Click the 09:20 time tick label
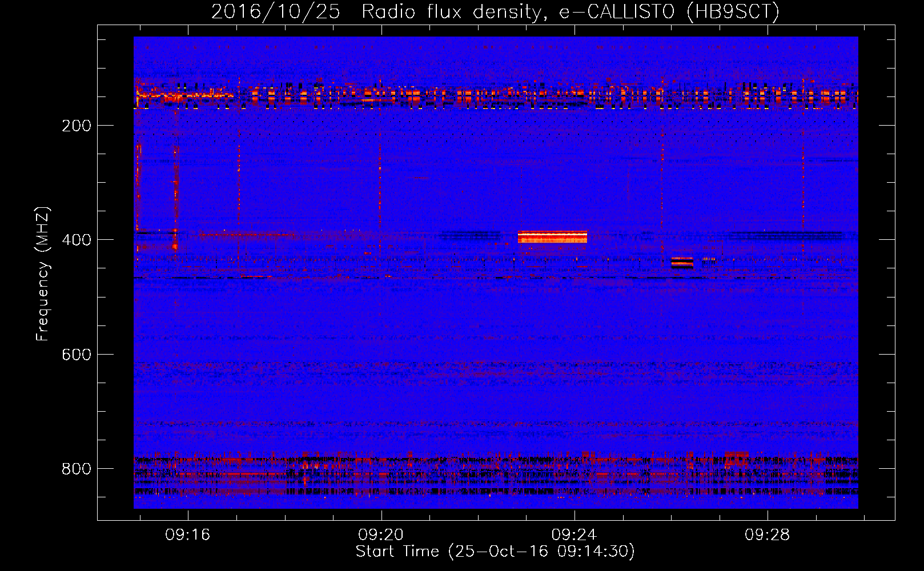Viewport: 924px width, 571px height. tap(381, 534)
